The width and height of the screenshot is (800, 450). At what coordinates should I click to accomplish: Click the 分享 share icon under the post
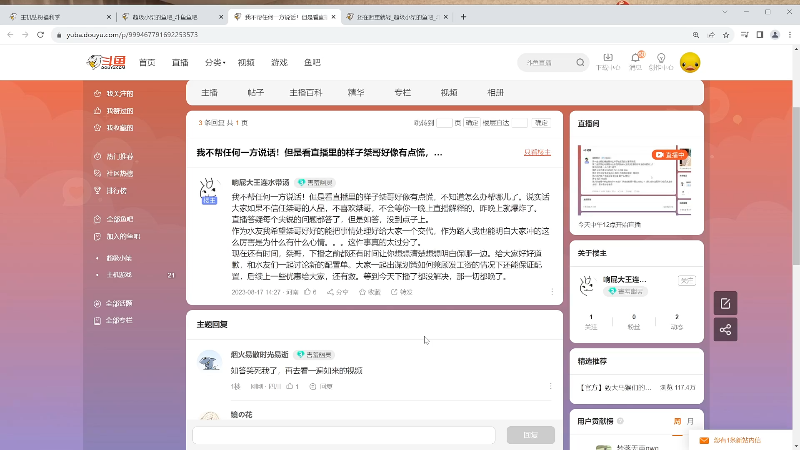(x=338, y=292)
